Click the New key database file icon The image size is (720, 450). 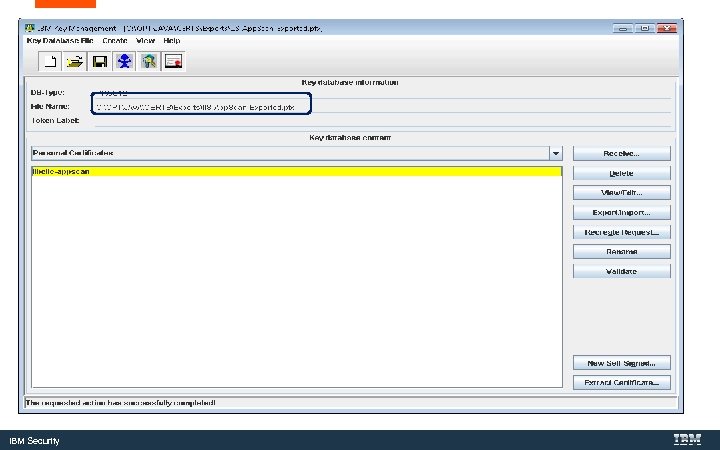coord(50,61)
